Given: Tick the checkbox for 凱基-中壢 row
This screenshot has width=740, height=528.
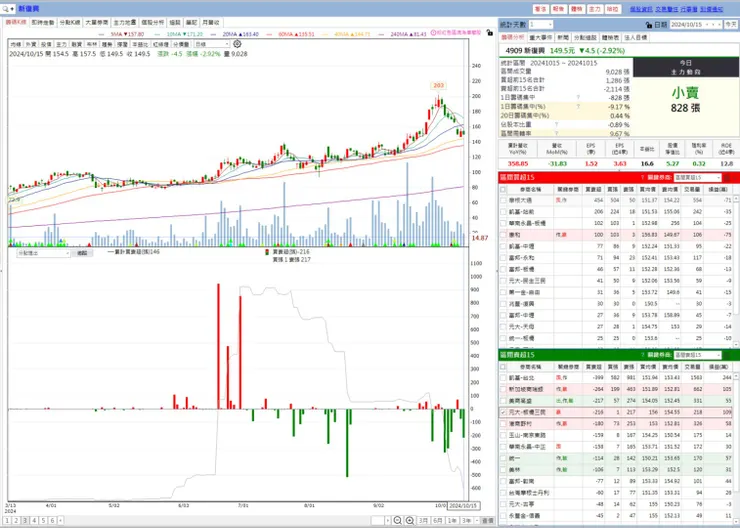Looking at the screenshot, I should coord(503,246).
